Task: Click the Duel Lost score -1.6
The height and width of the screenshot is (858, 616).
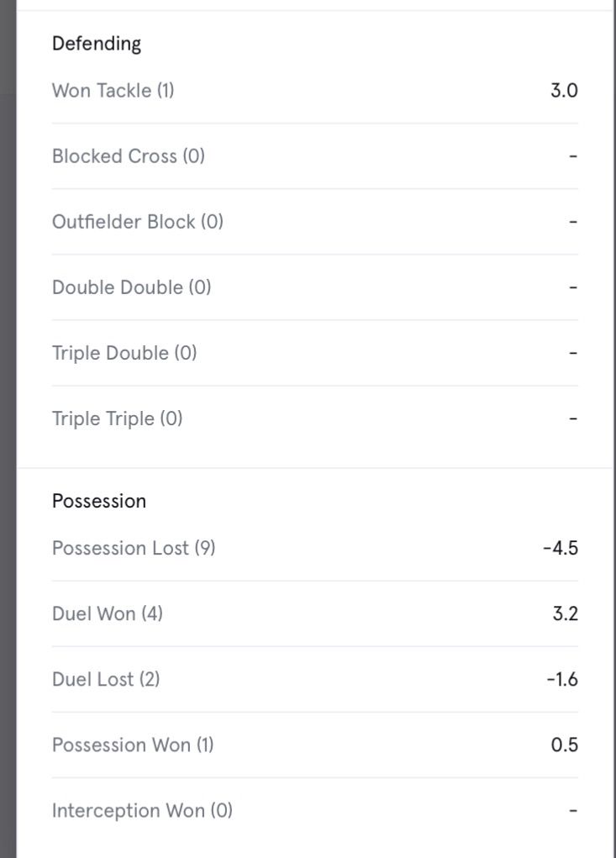Action: [562, 679]
